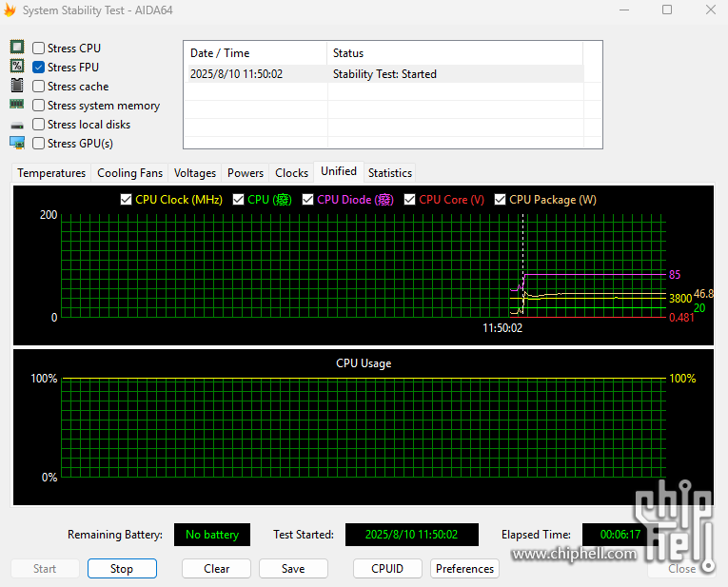Click the Date / Time column header
The height and width of the screenshot is (587, 728).
(x=255, y=53)
